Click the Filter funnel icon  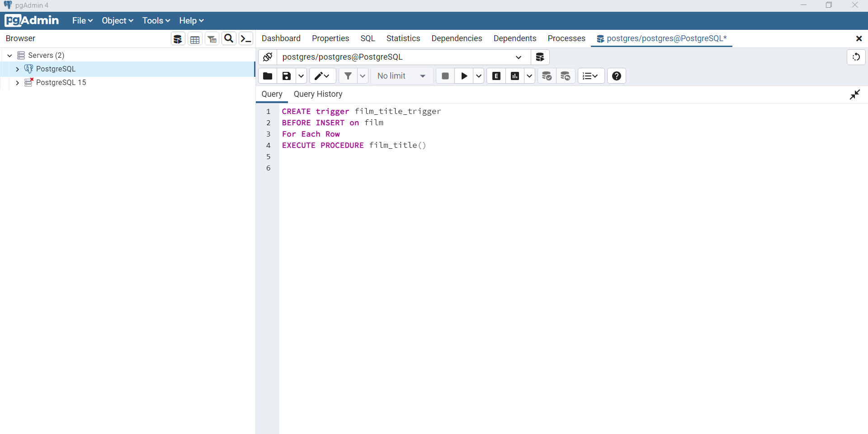tap(348, 76)
